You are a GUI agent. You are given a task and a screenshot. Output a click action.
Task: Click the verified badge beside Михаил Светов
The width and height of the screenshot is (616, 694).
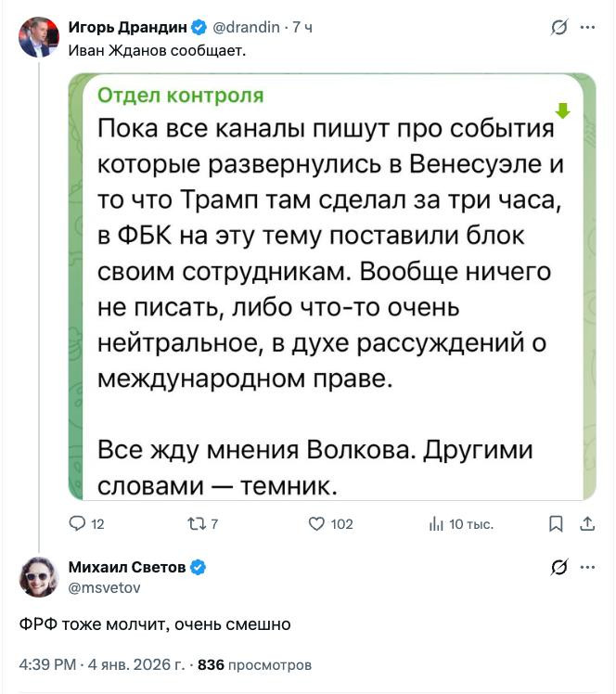click(198, 567)
